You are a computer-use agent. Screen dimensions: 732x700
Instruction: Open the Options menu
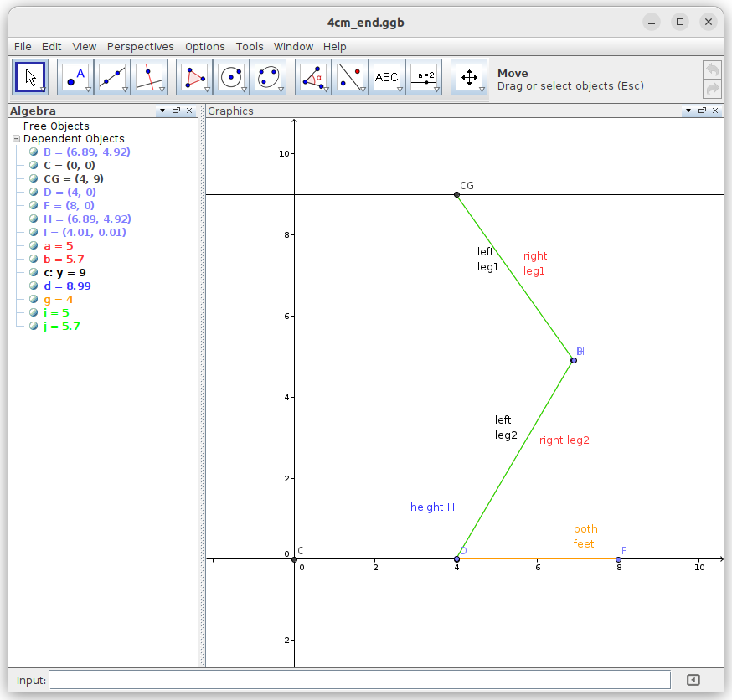click(205, 47)
